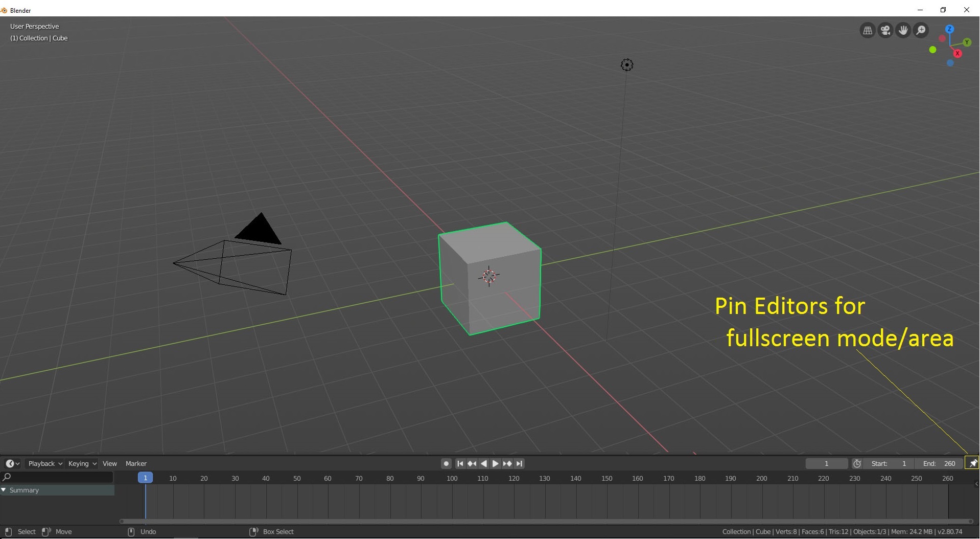980x539 pixels.
Task: Open the Keying dropdown
Action: [82, 464]
